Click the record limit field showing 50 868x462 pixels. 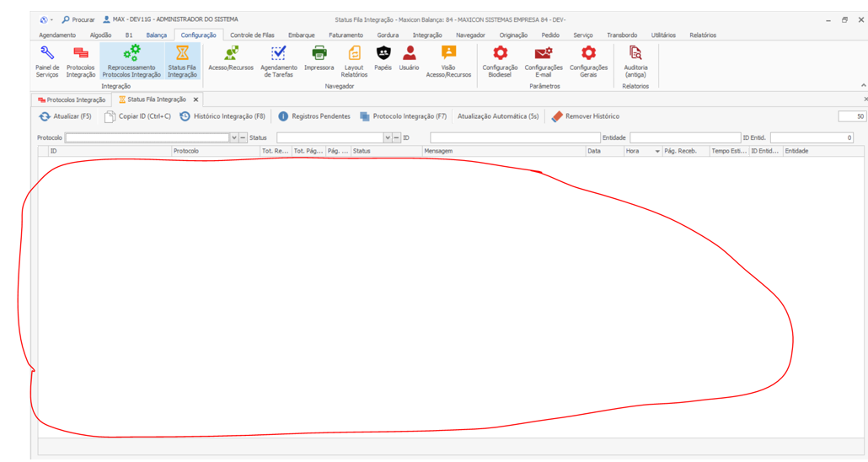(x=852, y=116)
